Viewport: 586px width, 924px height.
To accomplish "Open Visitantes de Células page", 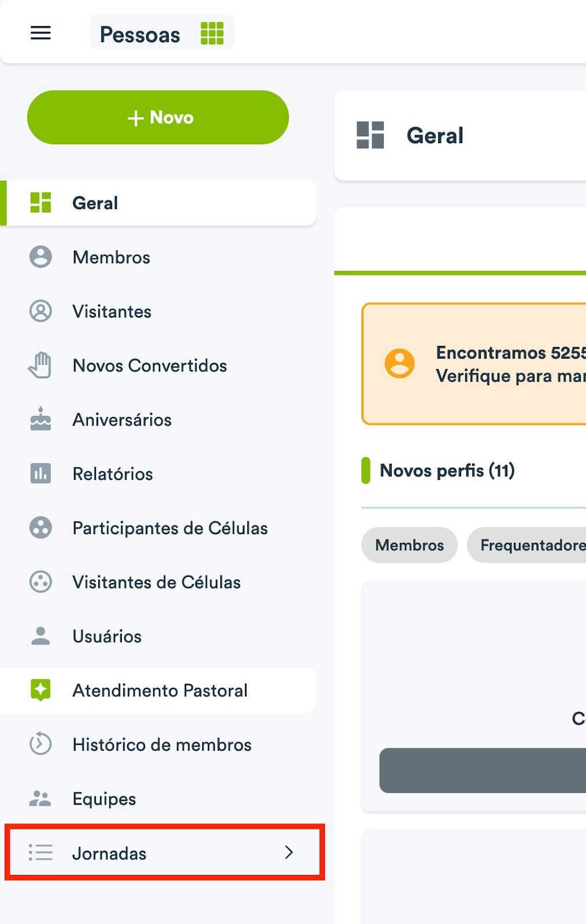I will tap(158, 582).
